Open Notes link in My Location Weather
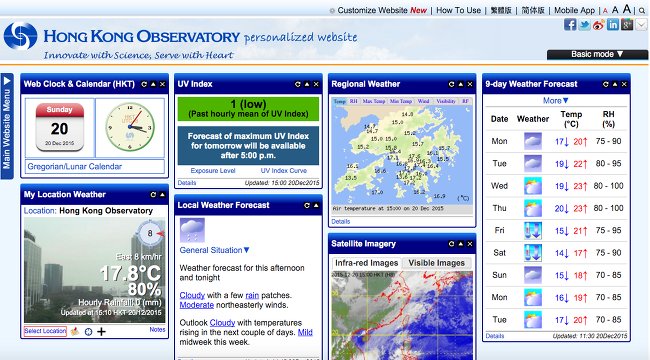Image resolution: width=650 pixels, height=360 pixels. point(158,330)
